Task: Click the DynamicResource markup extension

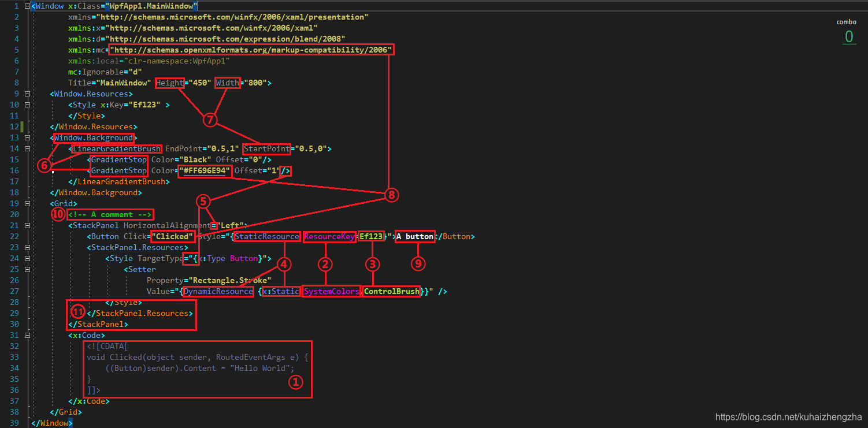Action: coord(218,292)
